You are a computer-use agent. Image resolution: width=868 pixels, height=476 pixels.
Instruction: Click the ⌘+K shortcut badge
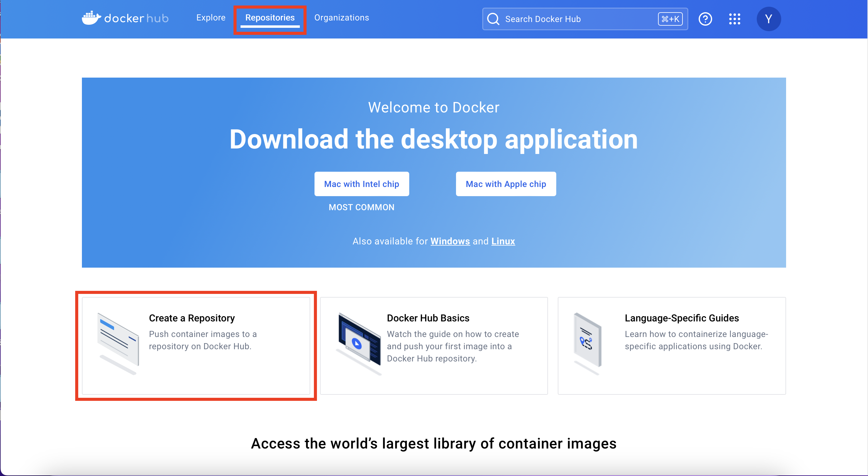(x=670, y=19)
